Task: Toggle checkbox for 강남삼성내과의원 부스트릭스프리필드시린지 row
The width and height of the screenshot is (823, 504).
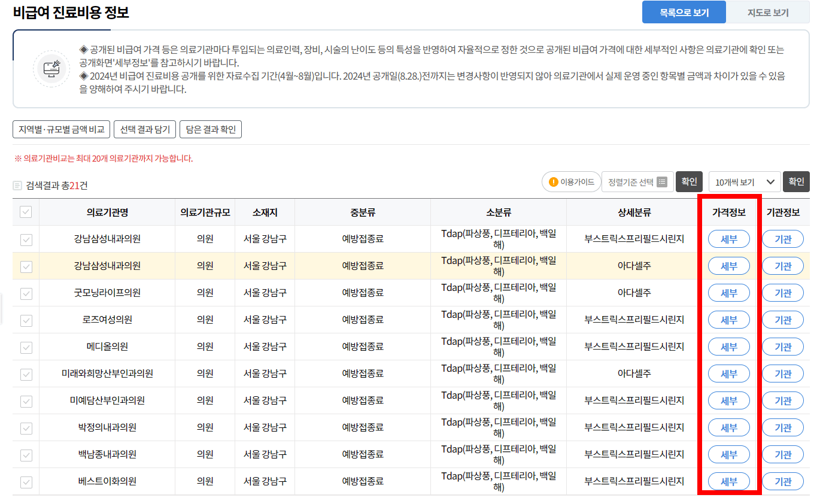Action: (26, 239)
